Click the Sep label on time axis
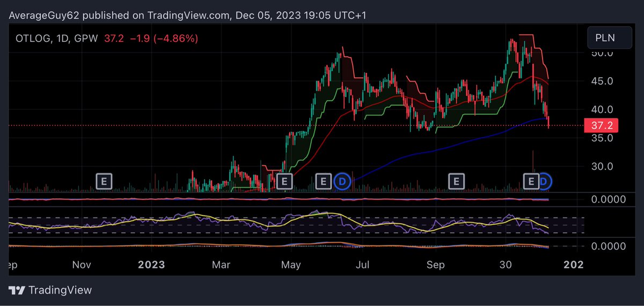 click(x=436, y=265)
